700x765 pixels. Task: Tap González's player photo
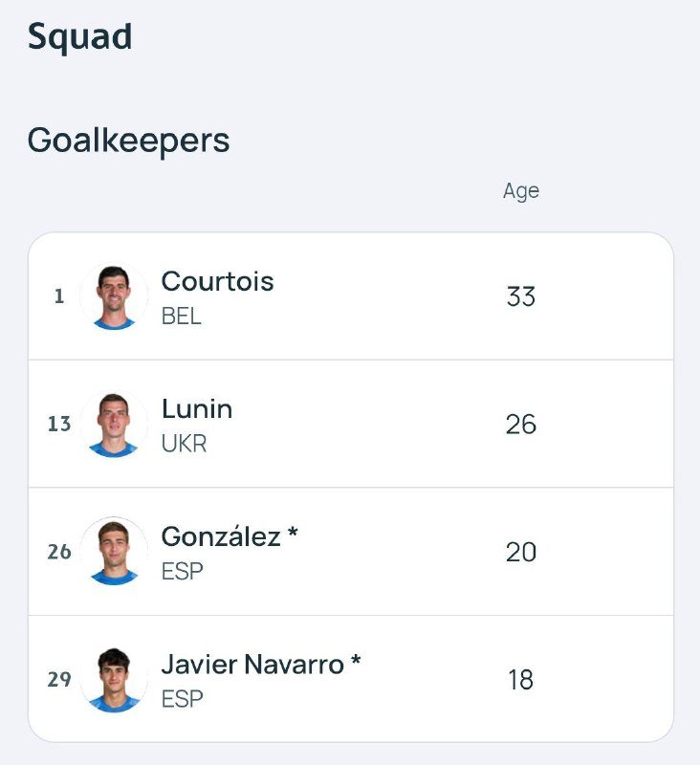[115, 552]
